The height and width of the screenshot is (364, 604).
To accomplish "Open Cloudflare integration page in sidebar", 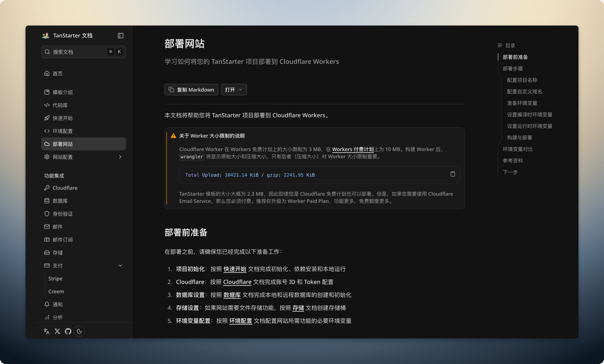I will click(x=64, y=188).
